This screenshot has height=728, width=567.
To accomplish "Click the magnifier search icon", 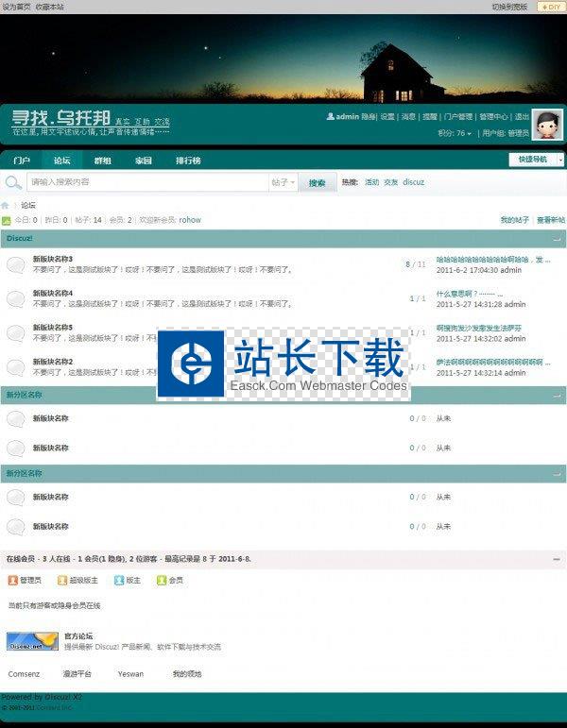I will coord(14,182).
